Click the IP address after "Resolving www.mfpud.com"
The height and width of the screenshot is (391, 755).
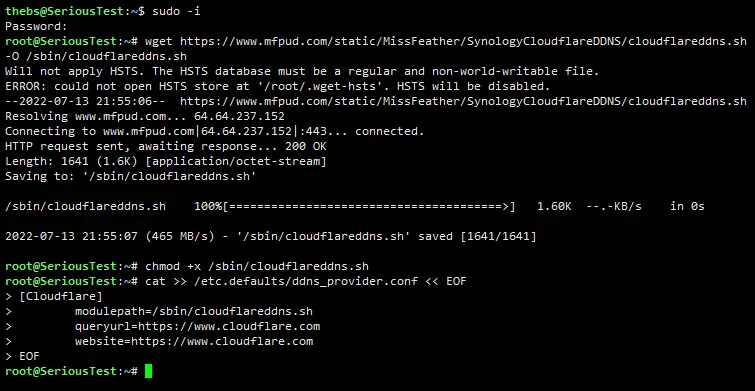coord(239,116)
